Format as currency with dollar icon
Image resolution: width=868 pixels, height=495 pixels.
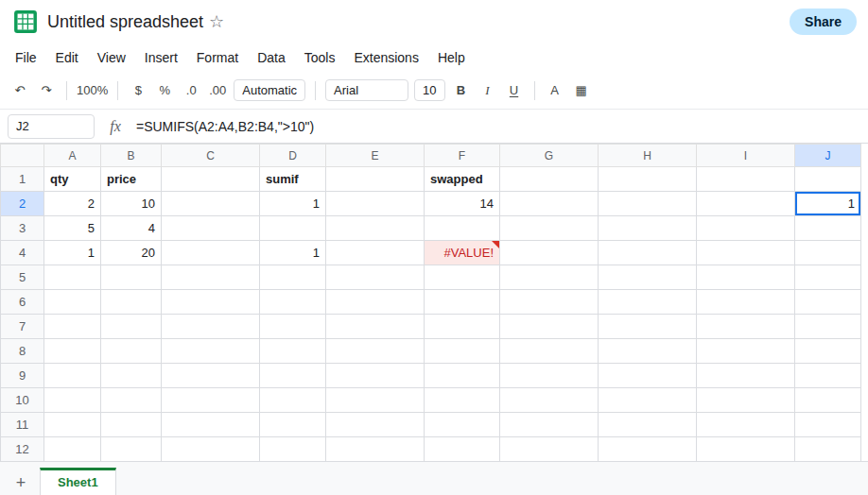pyautogui.click(x=138, y=90)
